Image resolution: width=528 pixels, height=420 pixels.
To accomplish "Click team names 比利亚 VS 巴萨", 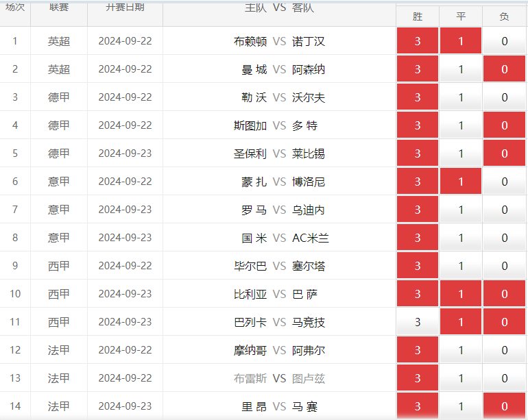I will (x=276, y=294).
